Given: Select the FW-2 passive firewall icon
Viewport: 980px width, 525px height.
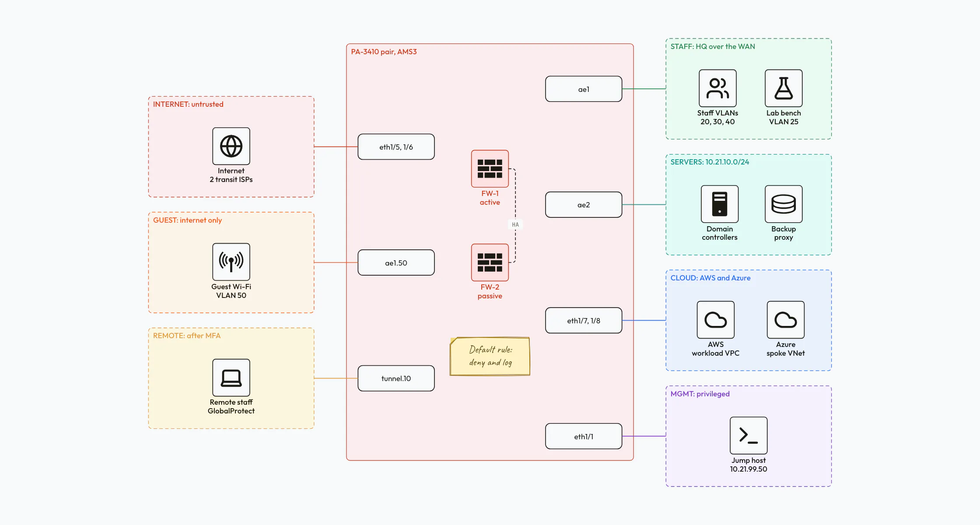Looking at the screenshot, I should (x=490, y=262).
